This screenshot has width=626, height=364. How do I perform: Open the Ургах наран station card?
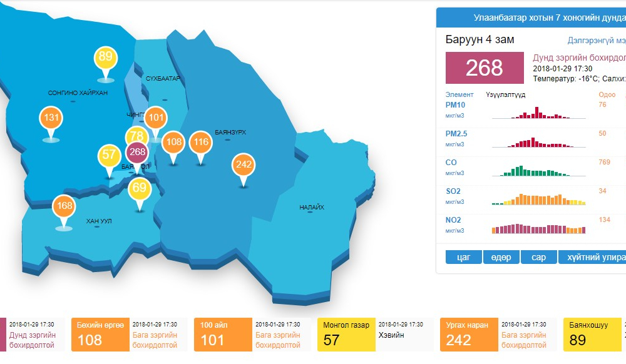[498, 335]
